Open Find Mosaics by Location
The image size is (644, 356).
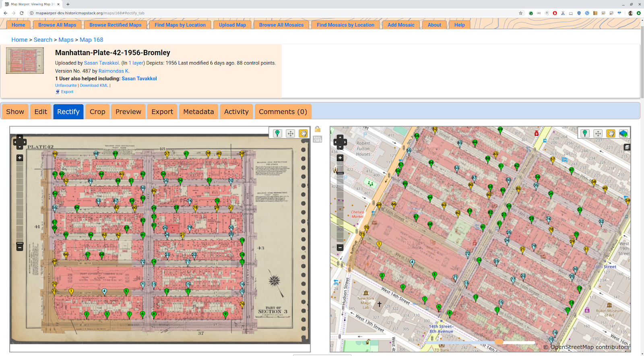click(345, 25)
